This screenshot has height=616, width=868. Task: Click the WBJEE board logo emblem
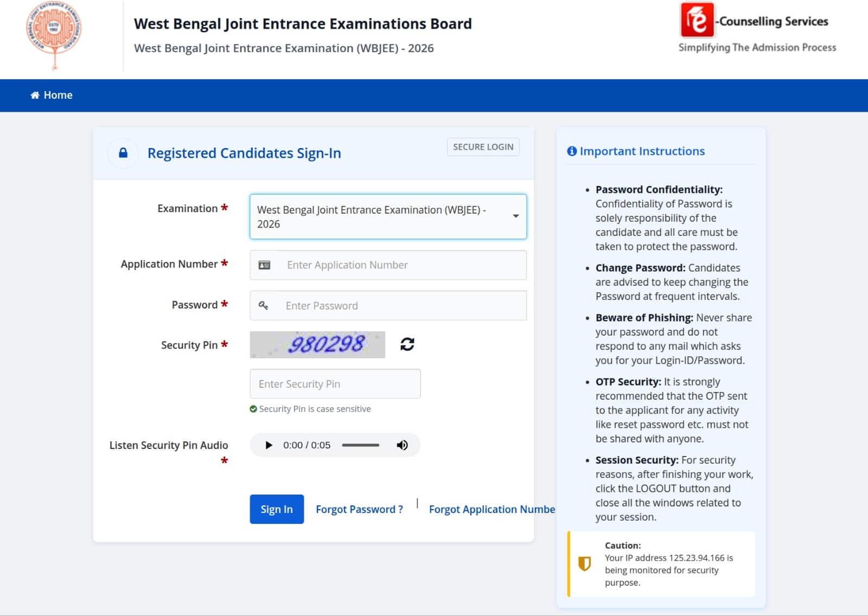54,36
